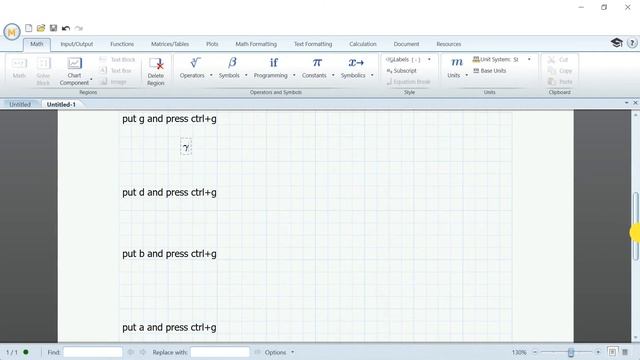Click the Cut button

coord(558,60)
